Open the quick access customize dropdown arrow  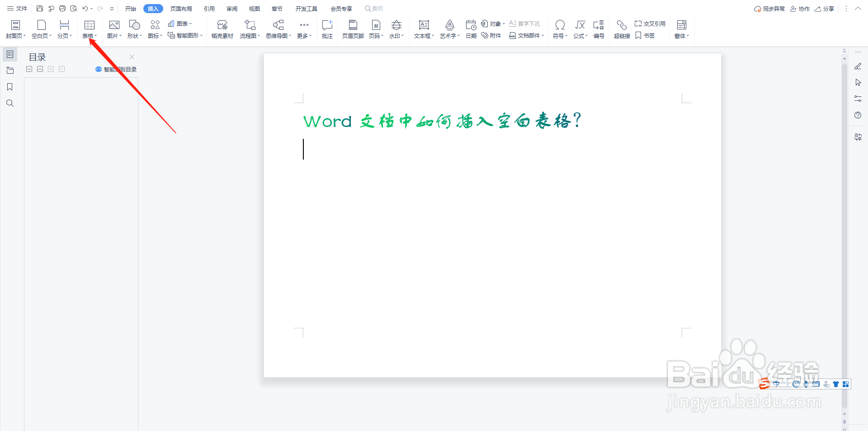112,9
